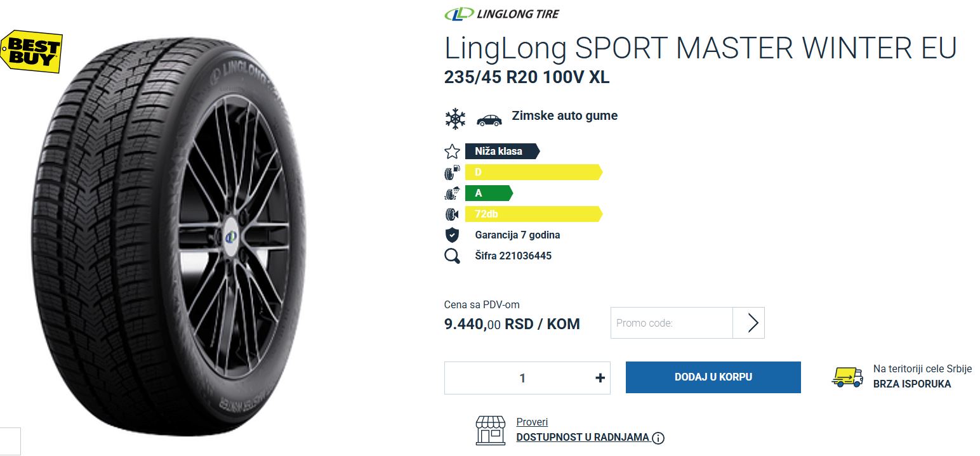The height and width of the screenshot is (456, 980).
Task: Click the fuel efficiency tire icon
Action: tap(452, 173)
